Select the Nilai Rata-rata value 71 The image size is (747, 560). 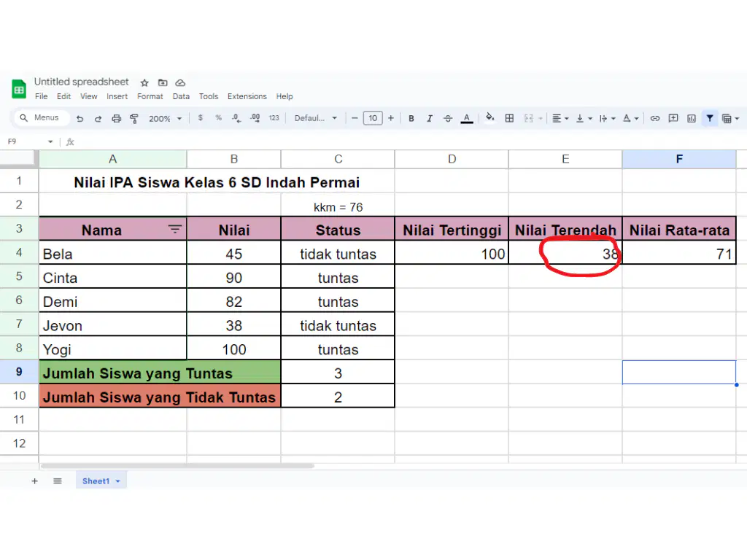[x=679, y=253]
